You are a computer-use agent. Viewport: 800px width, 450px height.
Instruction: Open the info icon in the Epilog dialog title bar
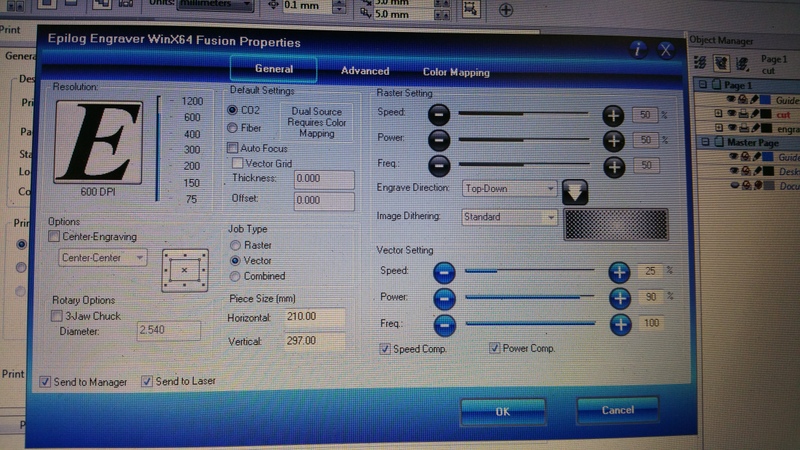638,49
